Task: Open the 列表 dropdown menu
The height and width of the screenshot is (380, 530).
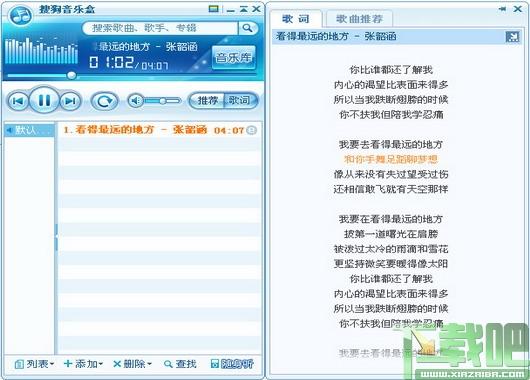Action: click(x=34, y=364)
